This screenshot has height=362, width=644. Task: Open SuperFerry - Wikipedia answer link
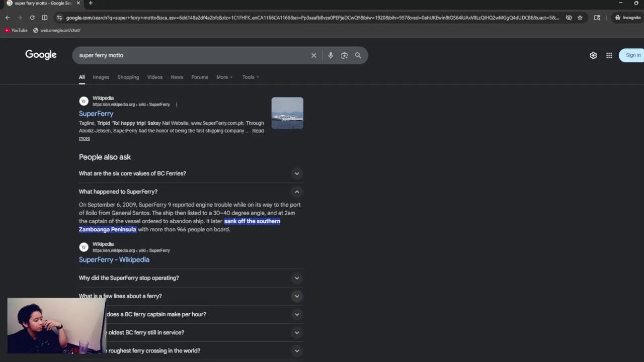[114, 260]
